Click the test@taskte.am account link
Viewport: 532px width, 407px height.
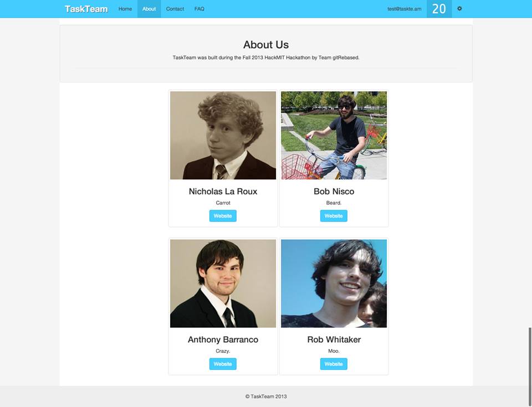click(x=405, y=9)
